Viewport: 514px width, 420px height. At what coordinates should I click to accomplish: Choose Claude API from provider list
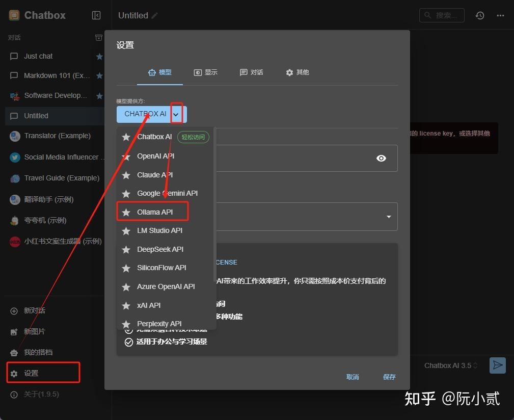click(165, 175)
